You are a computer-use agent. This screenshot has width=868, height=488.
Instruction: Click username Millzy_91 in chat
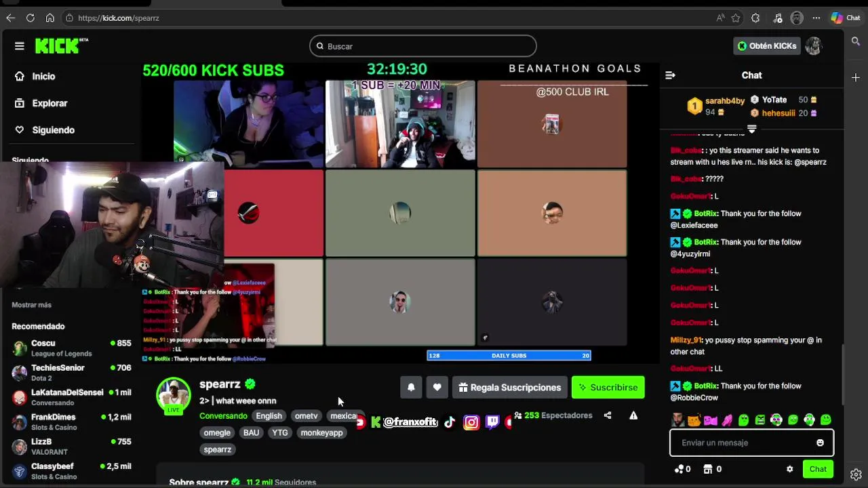[686, 340]
